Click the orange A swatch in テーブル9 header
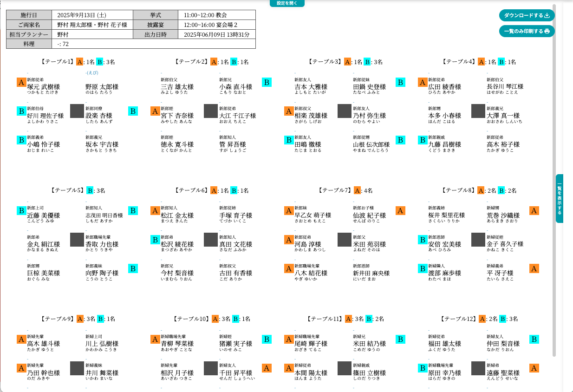This screenshot has width=573, height=392. pos(80,319)
